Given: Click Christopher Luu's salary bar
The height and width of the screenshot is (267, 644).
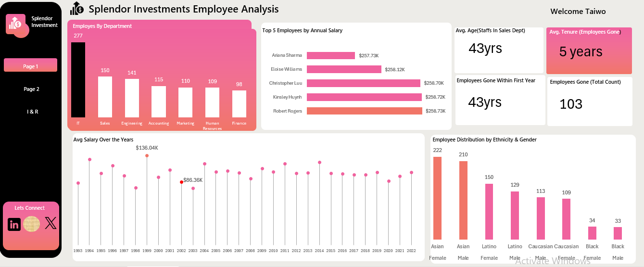Looking at the screenshot, I should [x=364, y=83].
